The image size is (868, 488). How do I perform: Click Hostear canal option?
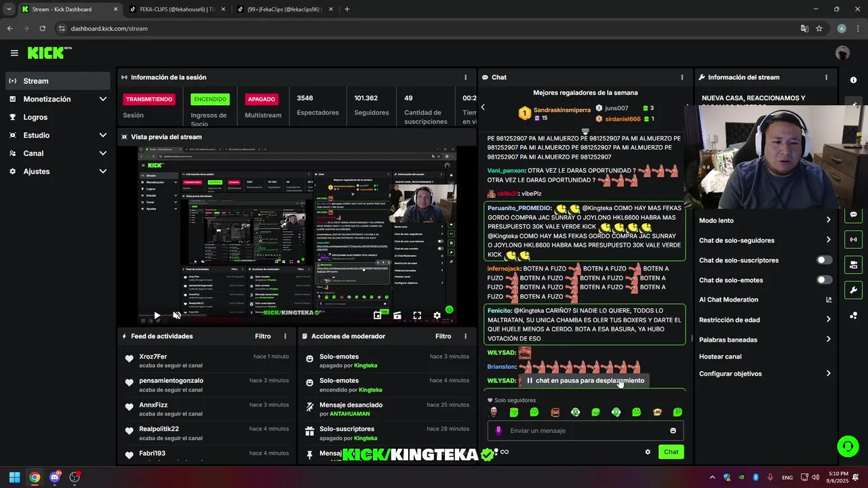[720, 357]
